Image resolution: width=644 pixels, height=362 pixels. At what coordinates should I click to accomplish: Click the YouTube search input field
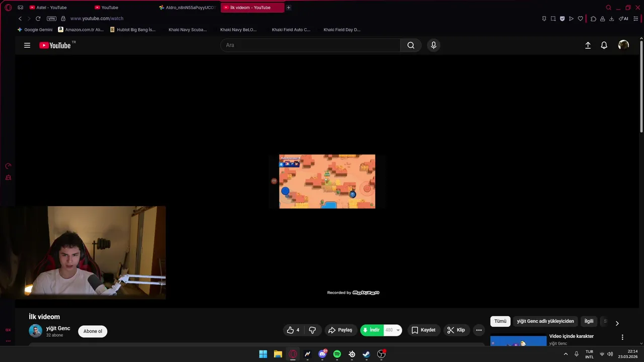310,45
